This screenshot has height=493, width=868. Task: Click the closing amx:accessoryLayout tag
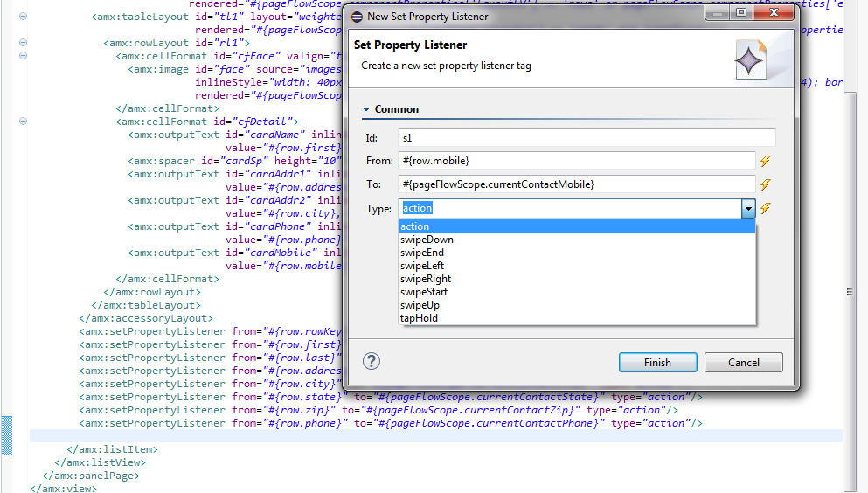[x=146, y=318]
